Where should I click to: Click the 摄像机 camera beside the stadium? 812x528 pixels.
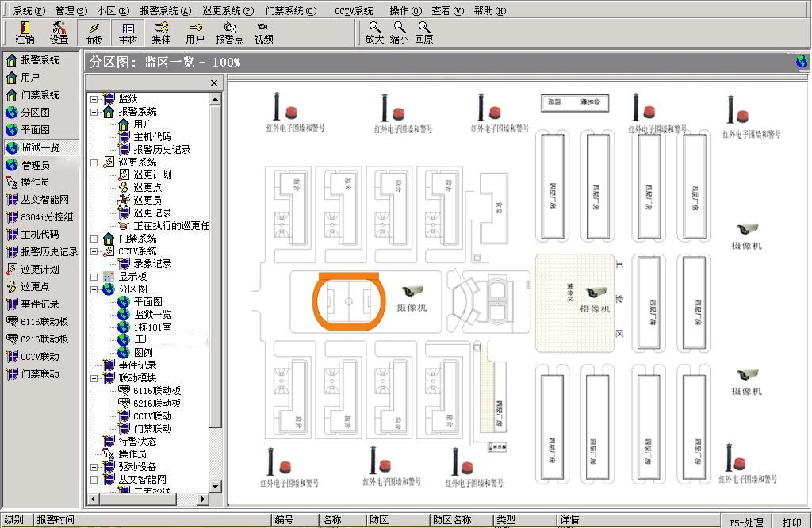tap(412, 293)
